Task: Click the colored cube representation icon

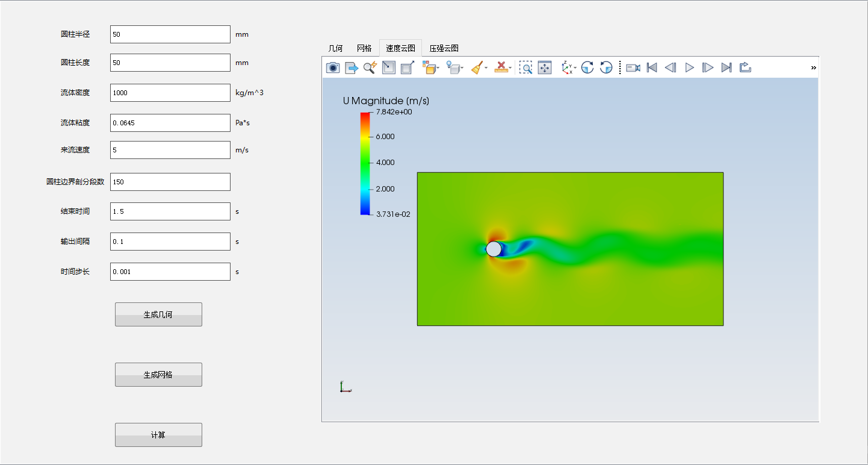Action: click(429, 67)
